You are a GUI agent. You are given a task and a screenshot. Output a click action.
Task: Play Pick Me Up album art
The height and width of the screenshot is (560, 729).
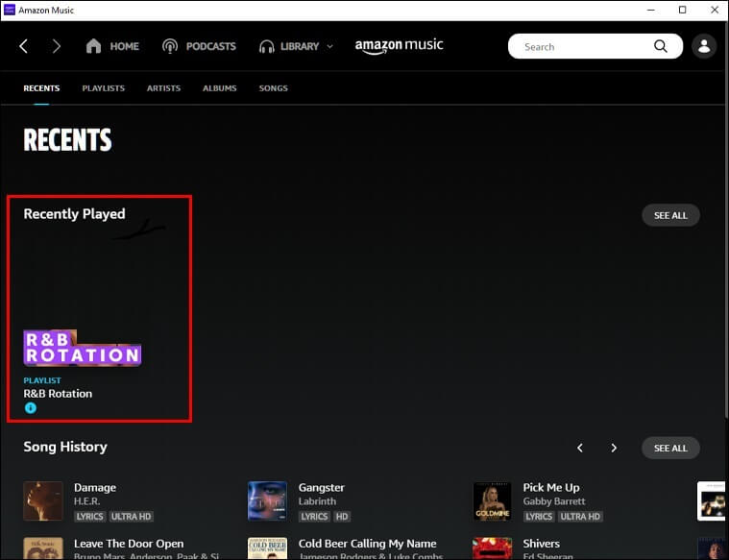tap(492, 501)
